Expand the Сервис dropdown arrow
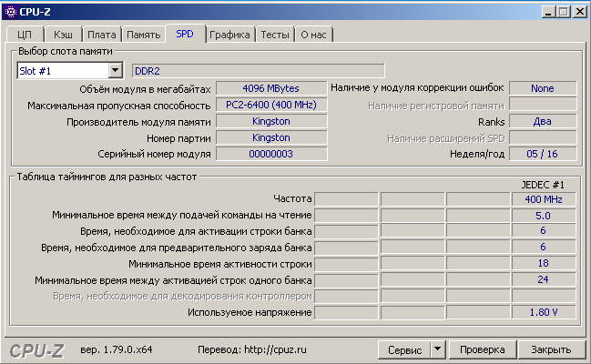This screenshot has height=364, width=591. coord(438,350)
